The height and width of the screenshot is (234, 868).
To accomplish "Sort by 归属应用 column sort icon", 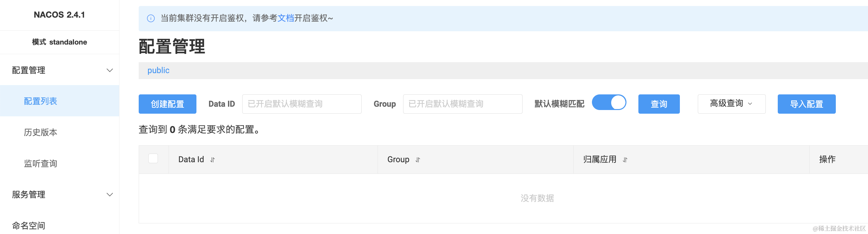I will click(x=625, y=160).
